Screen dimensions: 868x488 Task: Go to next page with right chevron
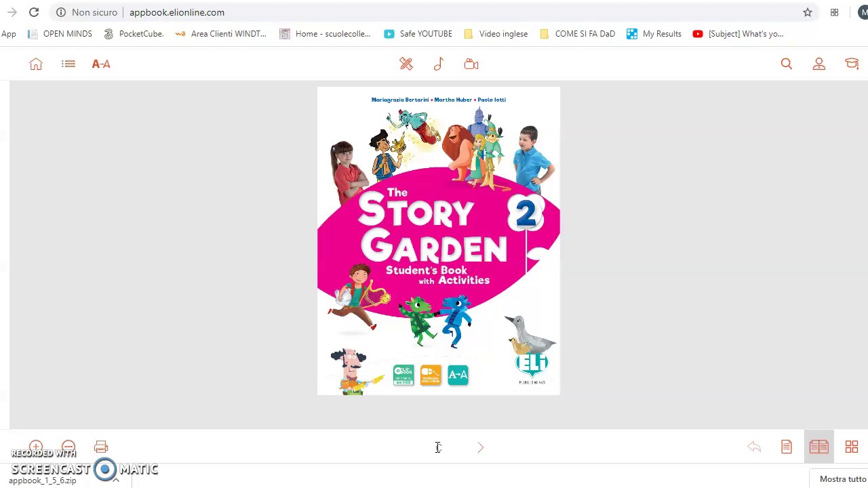click(x=480, y=447)
